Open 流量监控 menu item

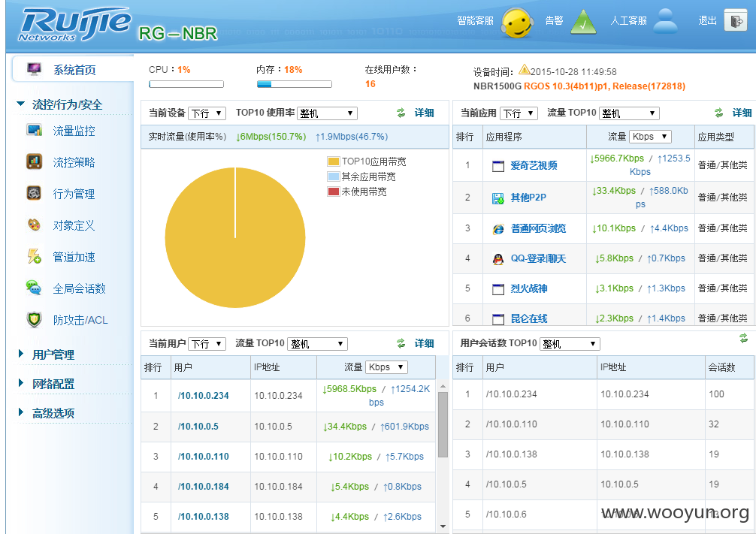click(x=74, y=131)
